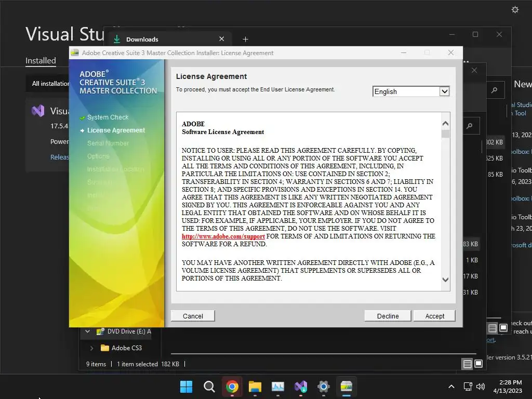532x399 pixels.
Task: Open the network tray icon
Action: click(x=468, y=387)
